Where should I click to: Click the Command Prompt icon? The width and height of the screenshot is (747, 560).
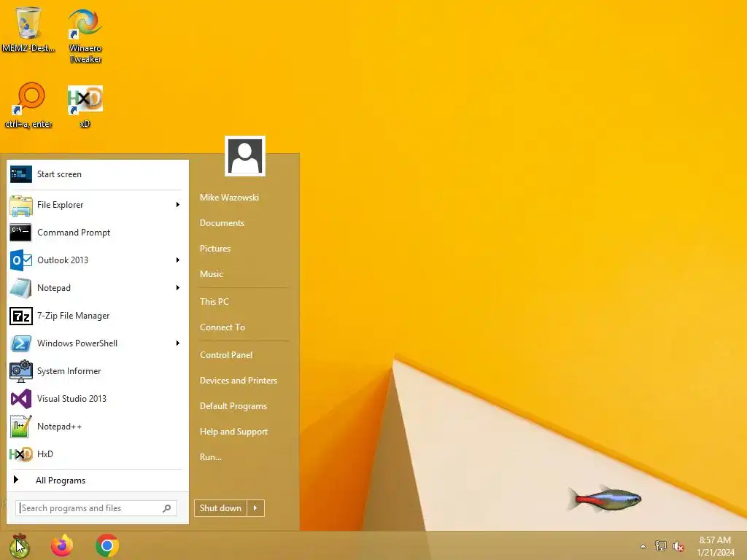click(20, 233)
